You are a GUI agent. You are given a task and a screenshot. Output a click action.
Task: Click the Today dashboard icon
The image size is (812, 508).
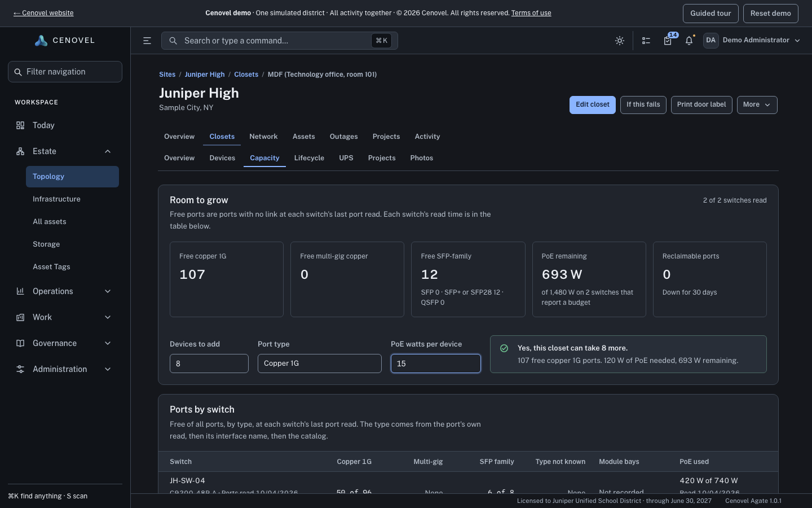tap(20, 125)
